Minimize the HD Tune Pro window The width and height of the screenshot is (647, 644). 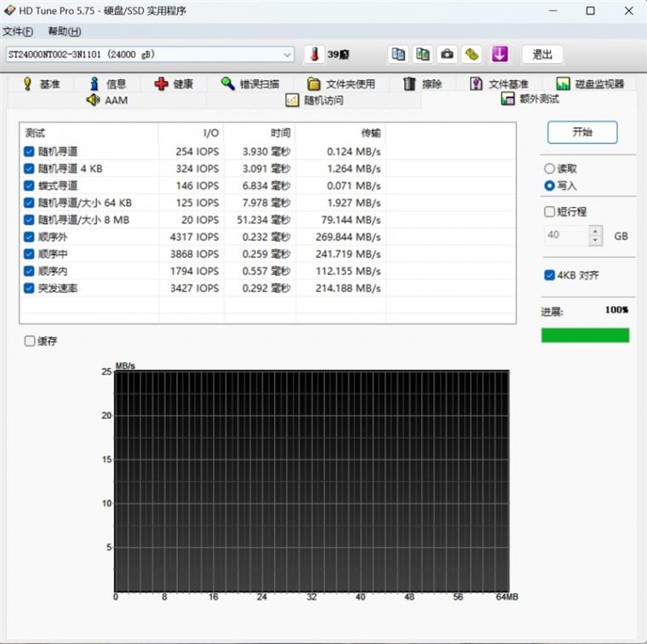click(x=553, y=11)
